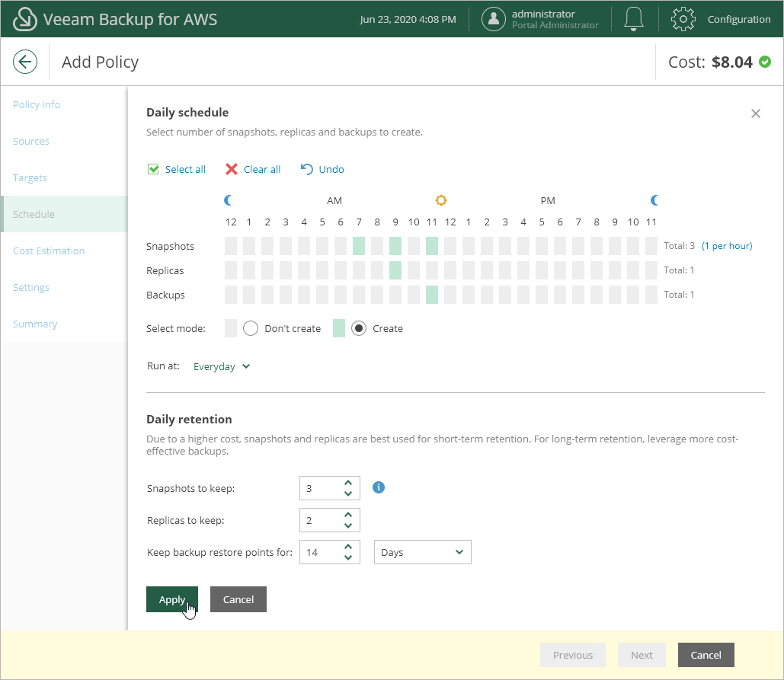Image resolution: width=784 pixels, height=680 pixels.
Task: Click the Configuration label in header
Action: (739, 19)
